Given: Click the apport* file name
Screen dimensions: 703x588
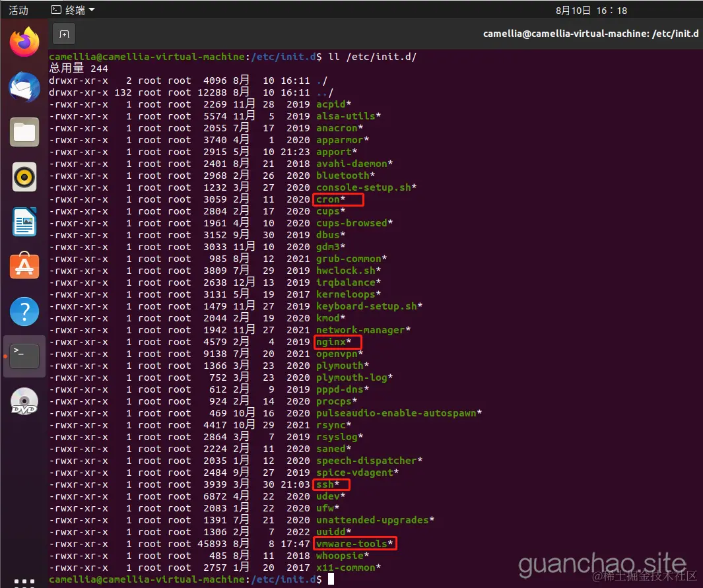Looking at the screenshot, I should tap(337, 152).
